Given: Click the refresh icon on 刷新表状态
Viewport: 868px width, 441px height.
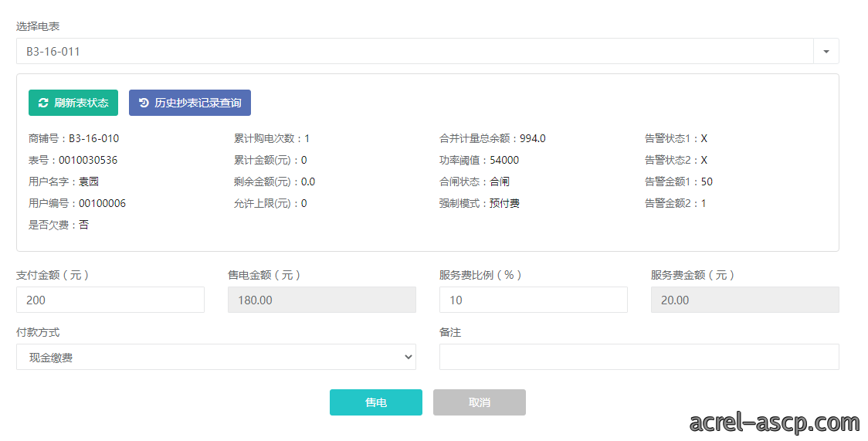Looking at the screenshot, I should click(x=43, y=103).
